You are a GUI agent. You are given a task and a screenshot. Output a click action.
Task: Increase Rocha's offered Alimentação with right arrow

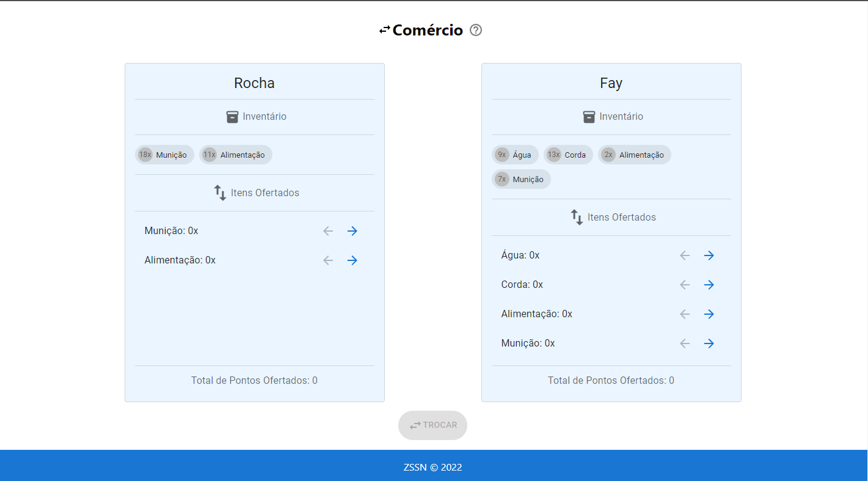coord(352,260)
